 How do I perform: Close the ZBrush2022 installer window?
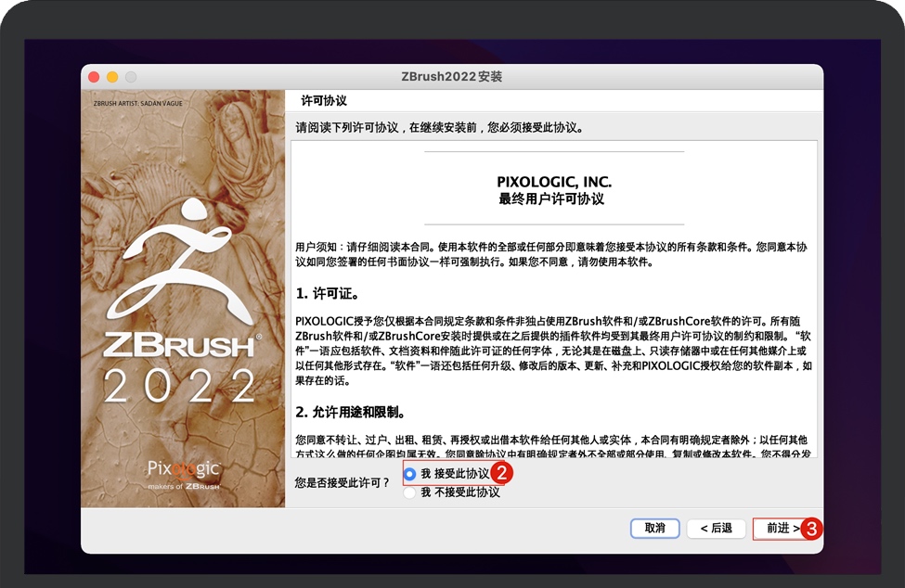[94, 77]
